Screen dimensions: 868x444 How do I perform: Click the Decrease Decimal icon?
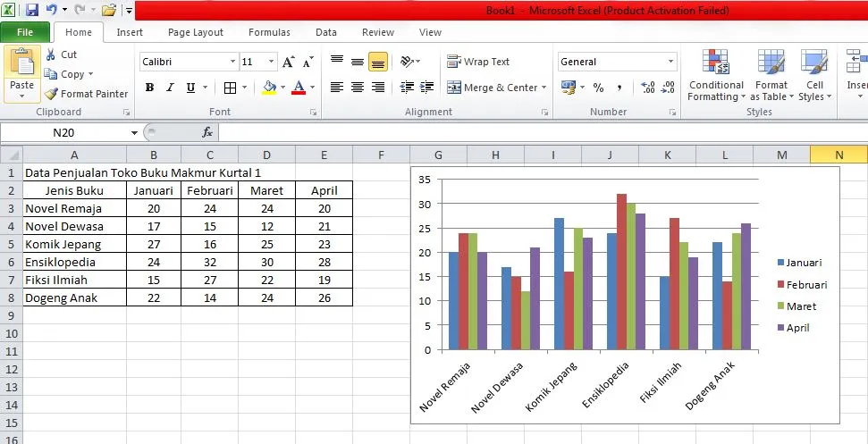[x=668, y=88]
